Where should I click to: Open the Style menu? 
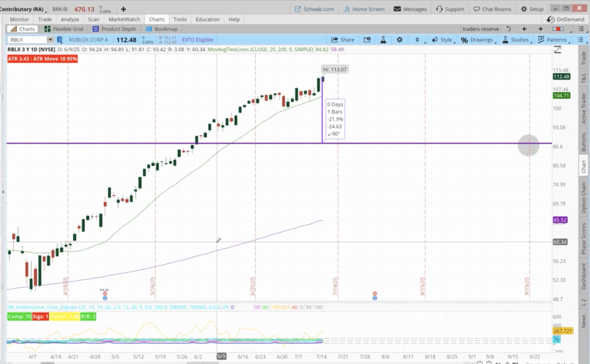pyautogui.click(x=443, y=40)
